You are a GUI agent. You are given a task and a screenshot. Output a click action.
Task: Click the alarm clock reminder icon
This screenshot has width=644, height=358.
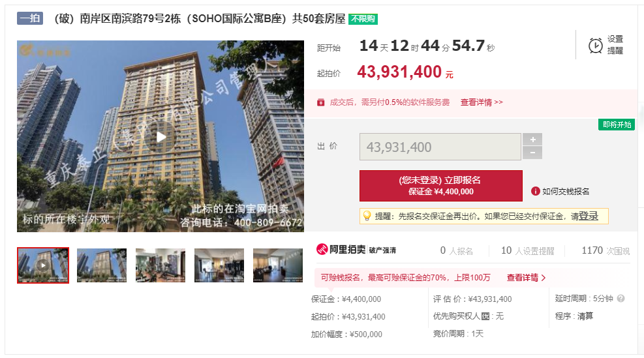pyautogui.click(x=596, y=45)
